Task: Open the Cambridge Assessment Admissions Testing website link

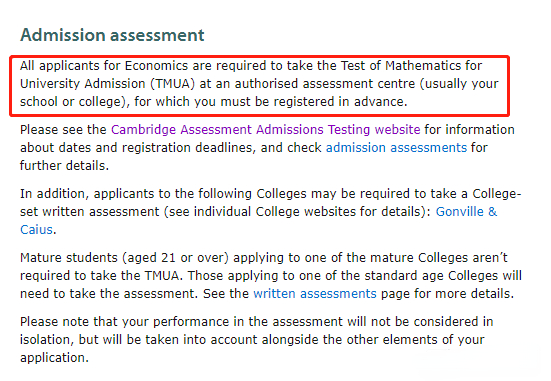Action: pyautogui.click(x=266, y=130)
